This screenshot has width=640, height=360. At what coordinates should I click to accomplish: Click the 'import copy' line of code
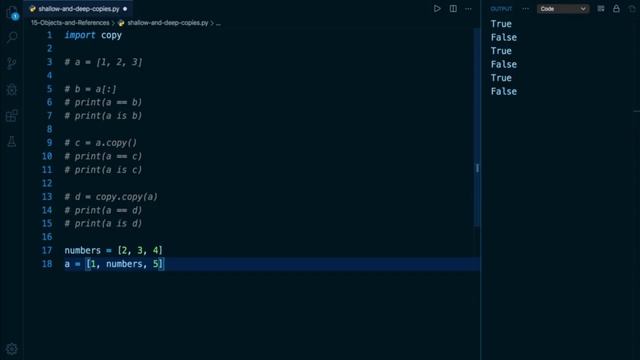tap(93, 35)
